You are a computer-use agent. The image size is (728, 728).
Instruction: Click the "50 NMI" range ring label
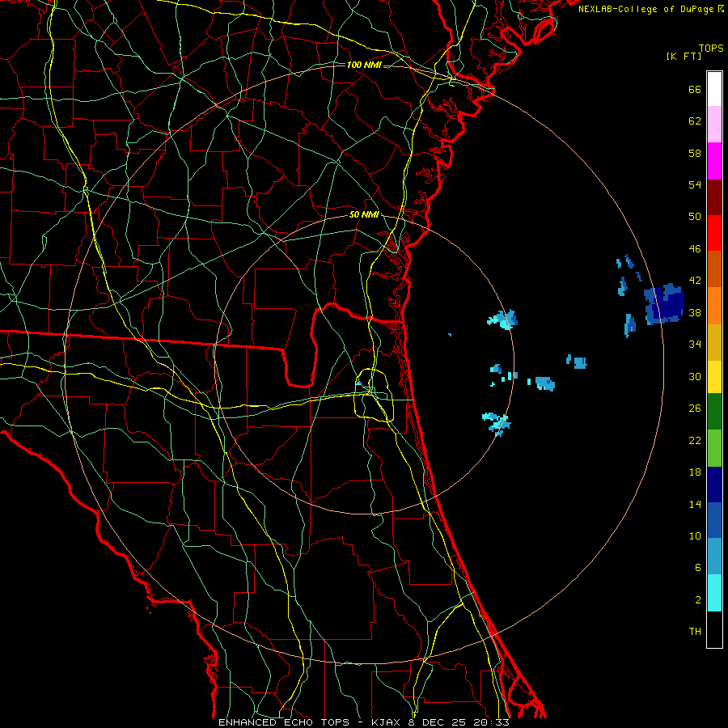point(364,214)
